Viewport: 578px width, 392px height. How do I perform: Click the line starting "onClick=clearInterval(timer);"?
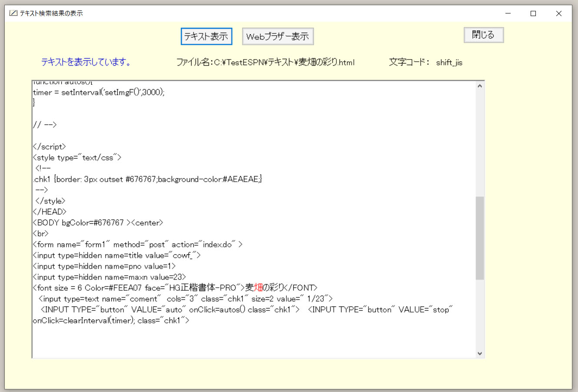pos(111,320)
